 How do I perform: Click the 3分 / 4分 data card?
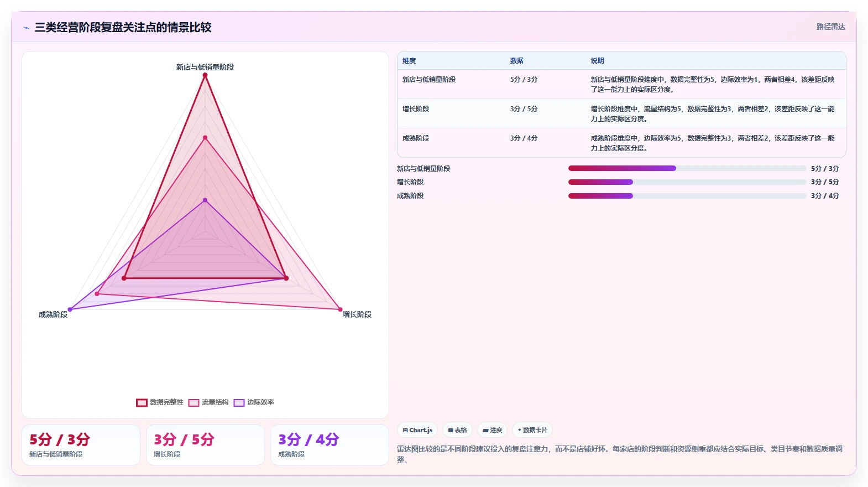330,445
